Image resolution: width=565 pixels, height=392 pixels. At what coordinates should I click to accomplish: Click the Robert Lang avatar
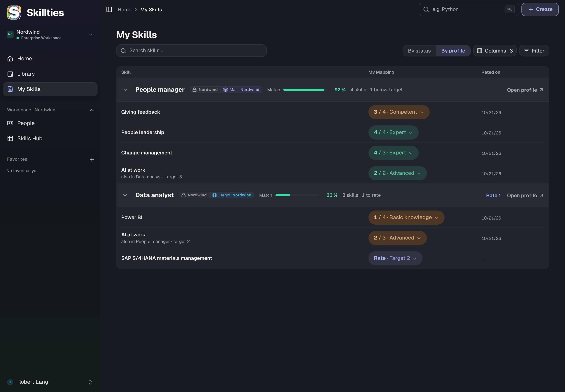pos(10,382)
